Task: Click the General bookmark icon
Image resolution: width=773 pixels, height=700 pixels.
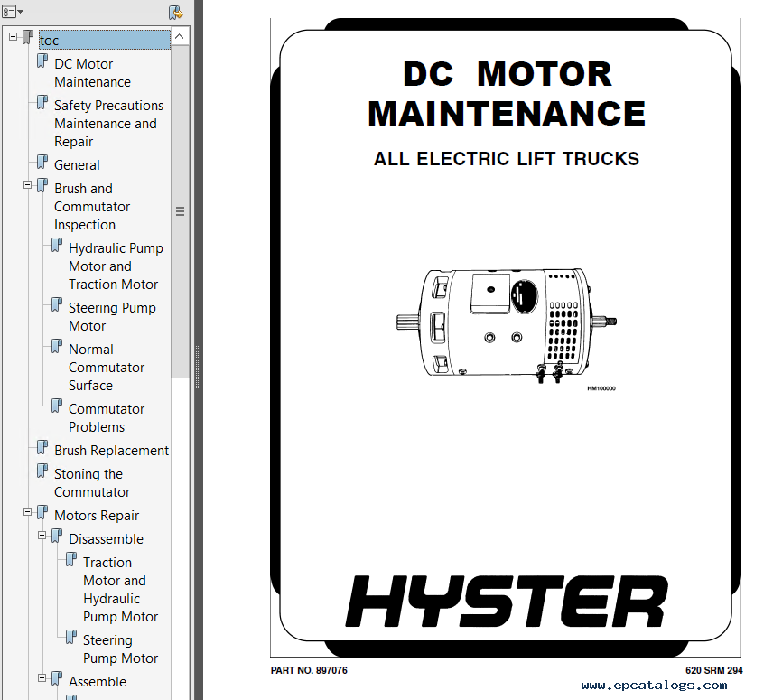Action: [42, 163]
